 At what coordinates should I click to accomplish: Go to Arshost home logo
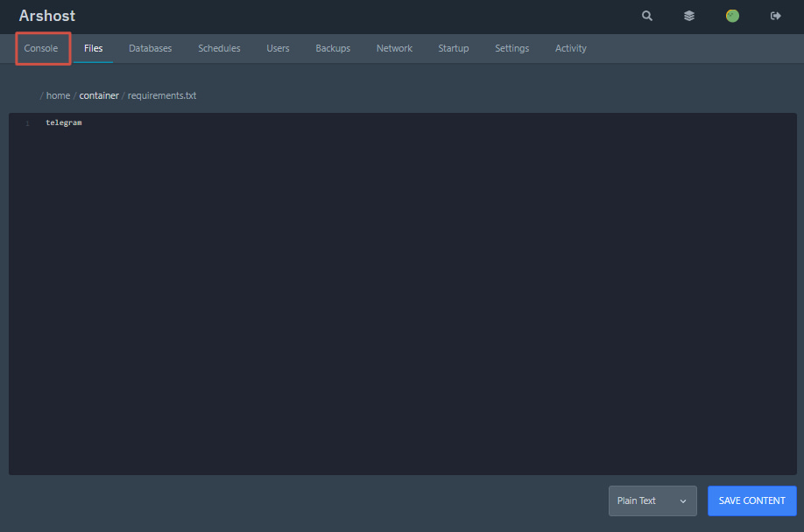point(47,16)
